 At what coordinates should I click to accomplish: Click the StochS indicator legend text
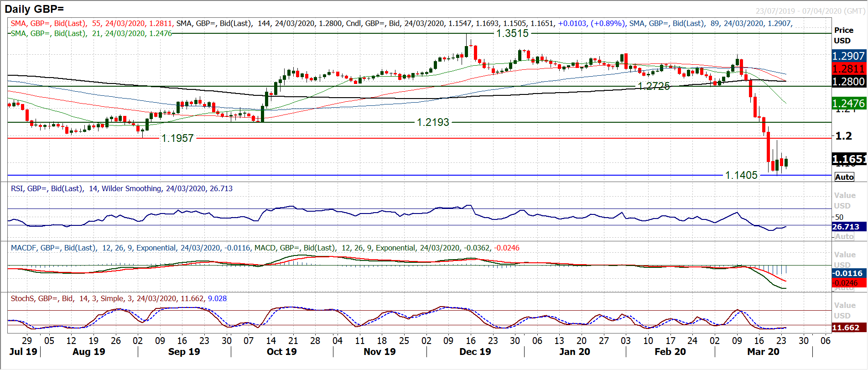tap(119, 298)
